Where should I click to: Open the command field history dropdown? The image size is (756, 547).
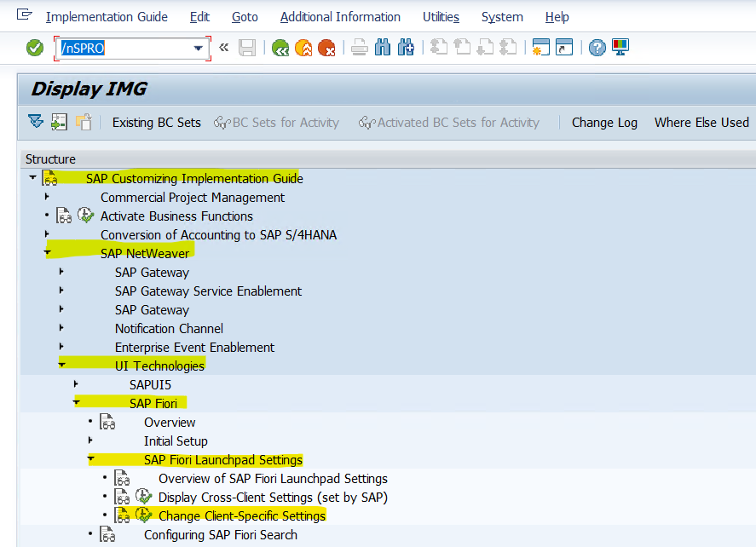click(199, 48)
